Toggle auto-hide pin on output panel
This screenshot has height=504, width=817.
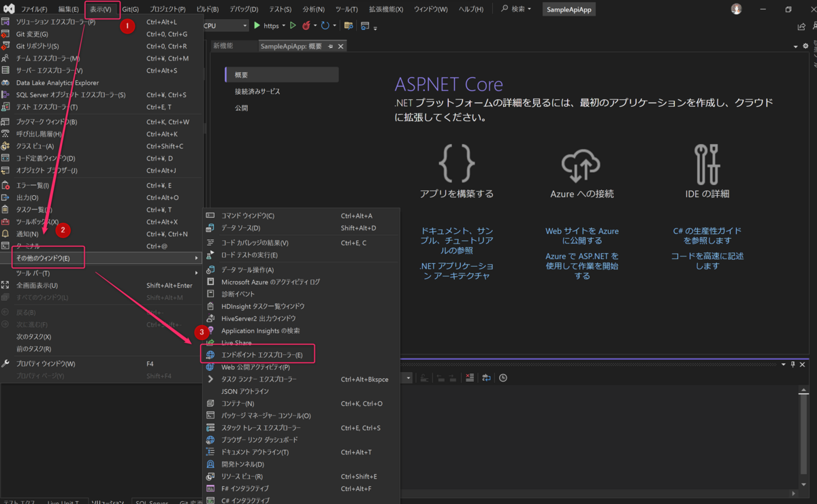click(793, 365)
